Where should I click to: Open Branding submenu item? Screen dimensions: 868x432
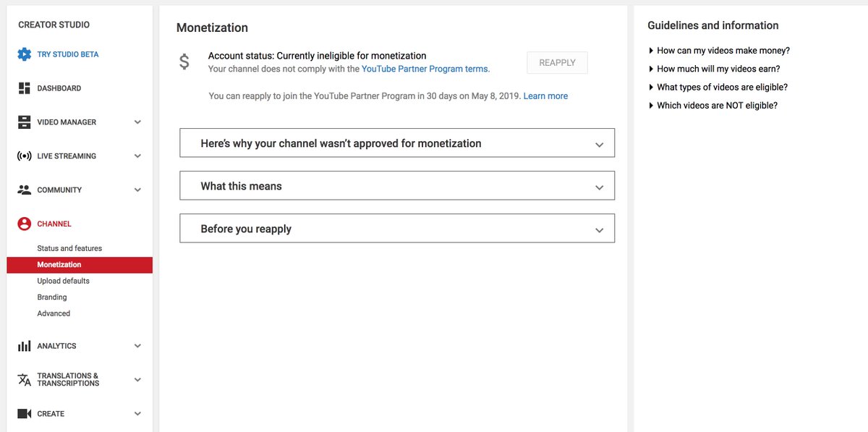pos(52,297)
